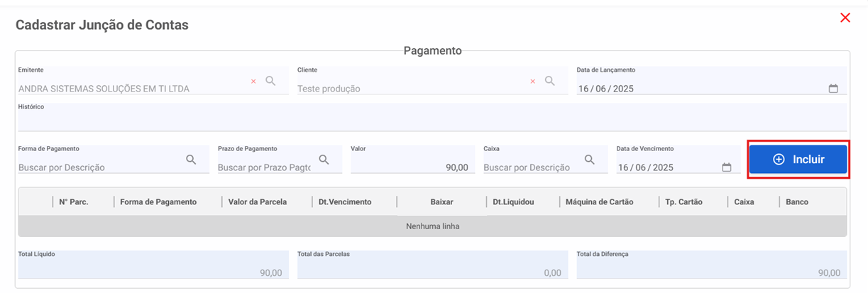Click the Incluir button
The height and width of the screenshot is (293, 868).
pyautogui.click(x=798, y=160)
